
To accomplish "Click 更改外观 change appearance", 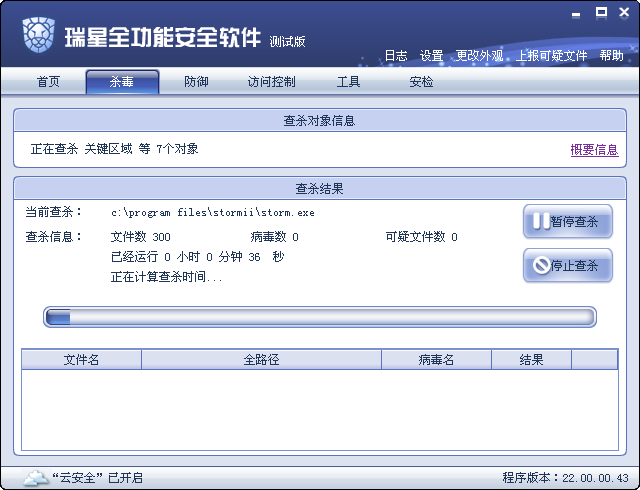I will tap(479, 55).
